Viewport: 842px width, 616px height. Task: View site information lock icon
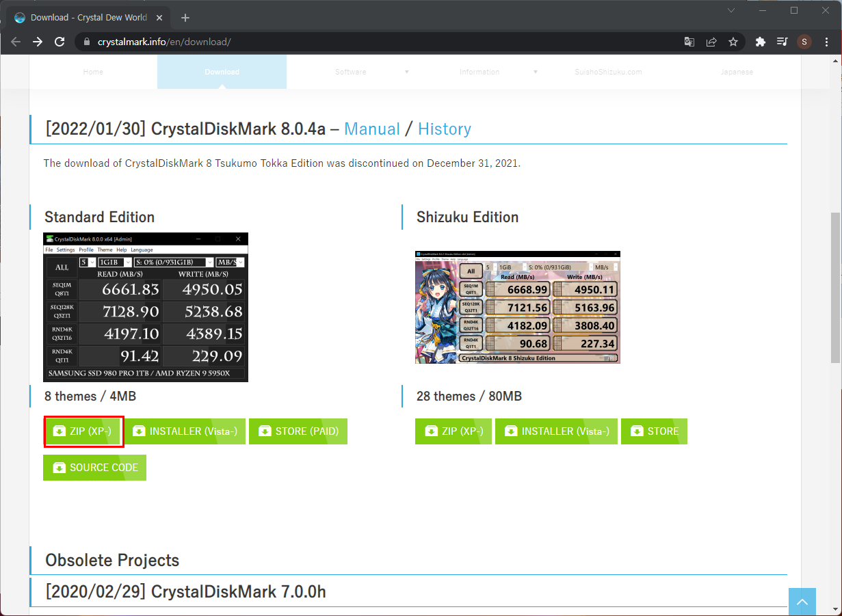pyautogui.click(x=86, y=42)
